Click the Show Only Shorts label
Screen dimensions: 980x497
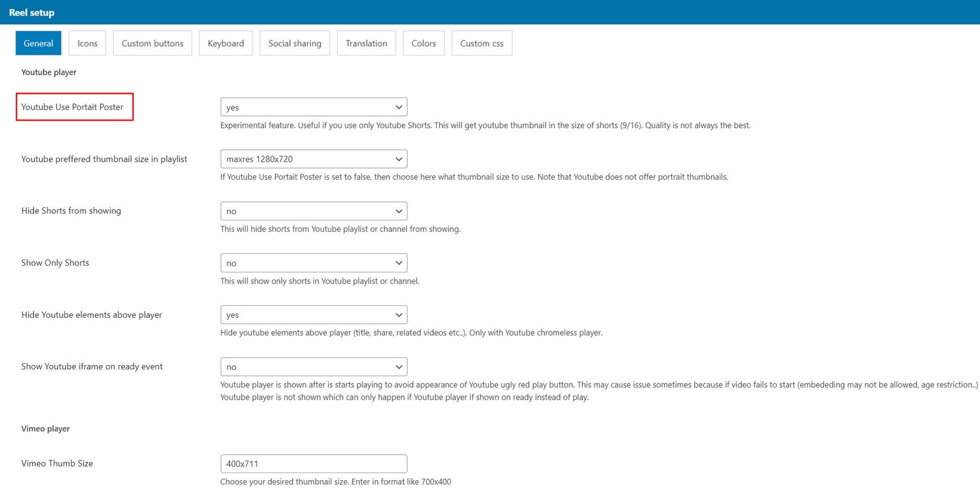coord(55,263)
